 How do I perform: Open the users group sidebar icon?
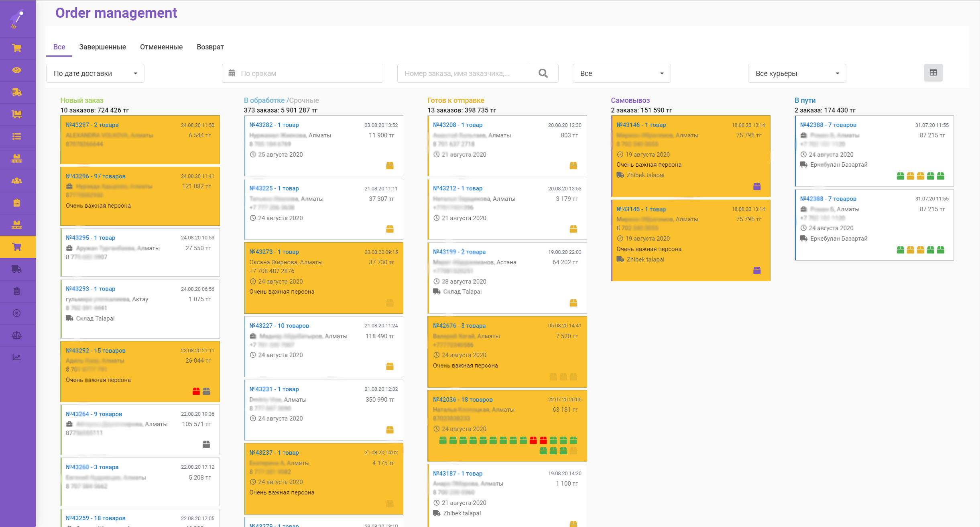click(x=17, y=181)
